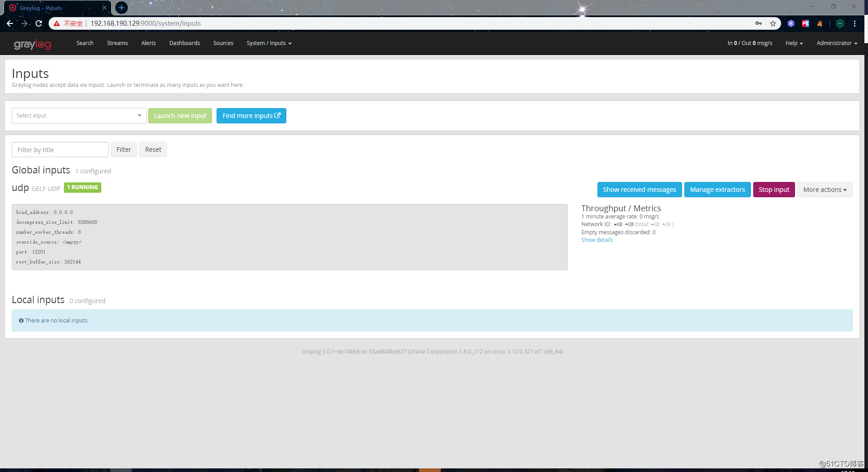This screenshot has height=472, width=868.
Task: Click the insecure site warning icon
Action: (x=57, y=23)
